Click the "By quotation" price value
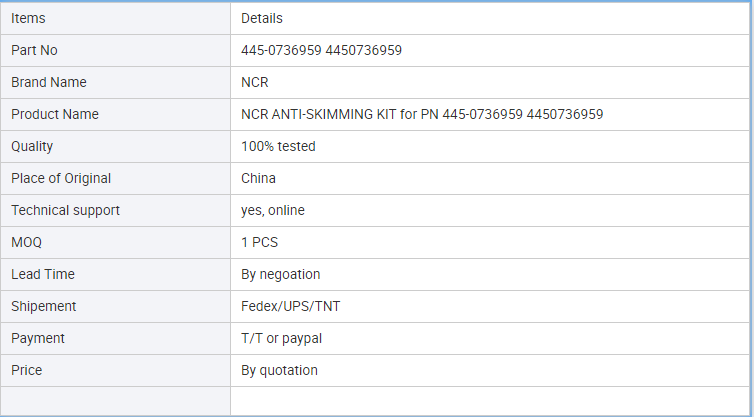This screenshot has width=754, height=417. tap(279, 370)
